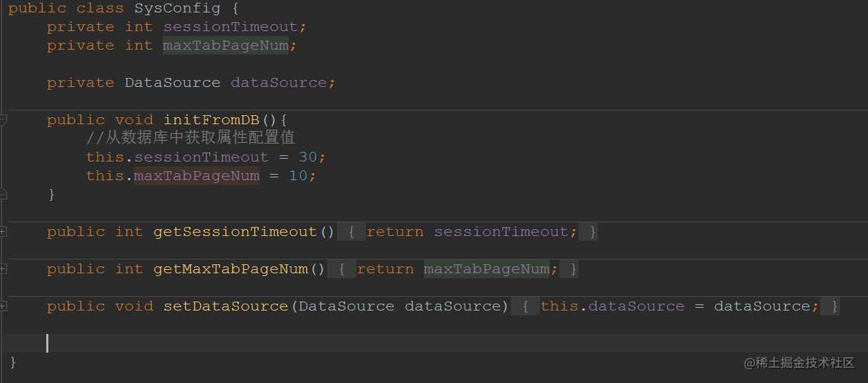
Task: Click the DataSource type in field declaration
Action: 173,83
